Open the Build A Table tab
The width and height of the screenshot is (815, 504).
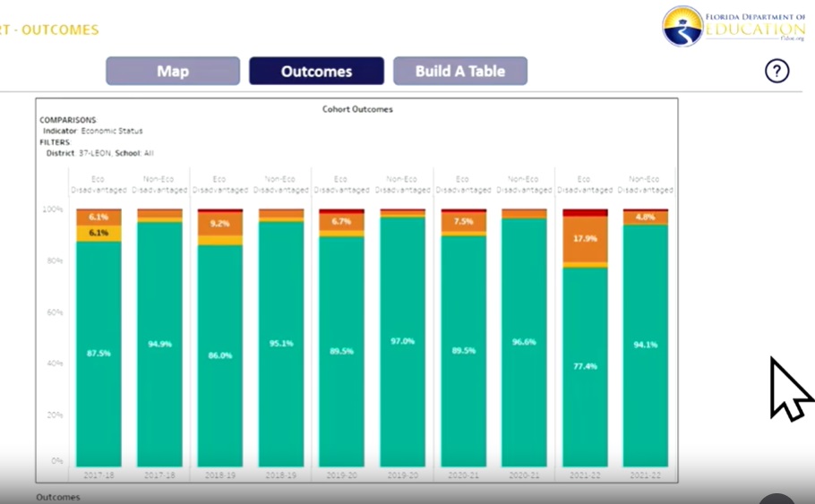[459, 72]
